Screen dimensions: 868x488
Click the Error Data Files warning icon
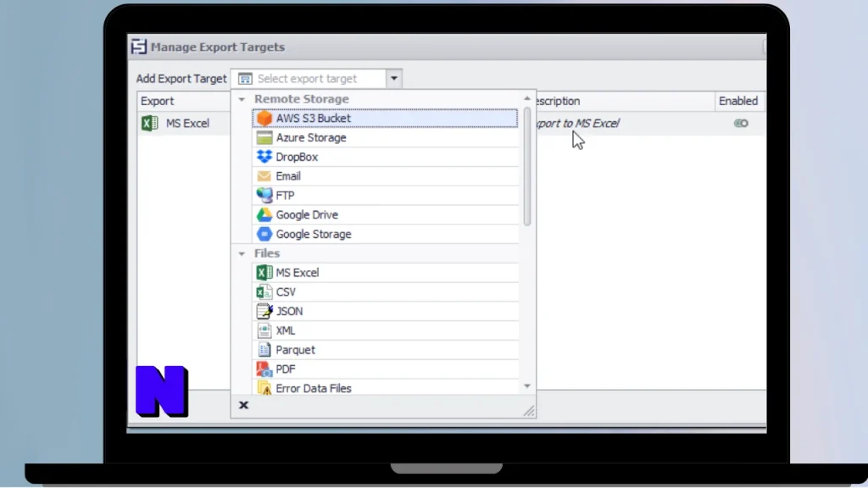click(x=264, y=388)
